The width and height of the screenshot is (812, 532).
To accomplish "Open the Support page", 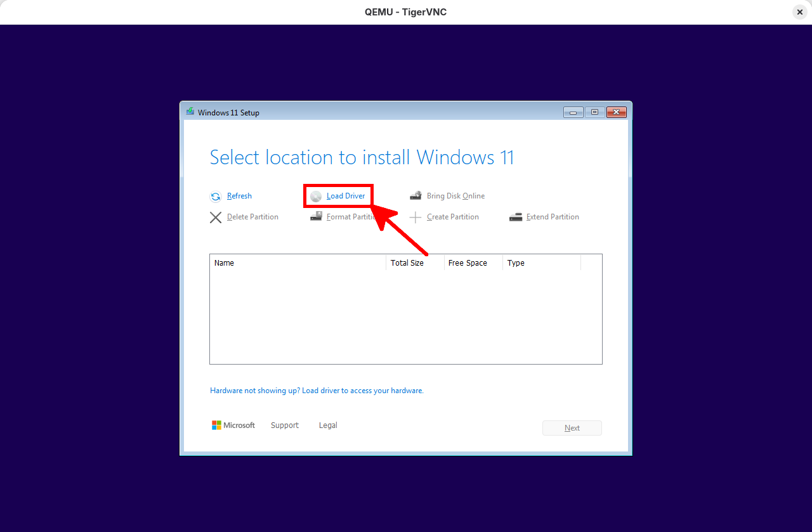I will click(284, 425).
